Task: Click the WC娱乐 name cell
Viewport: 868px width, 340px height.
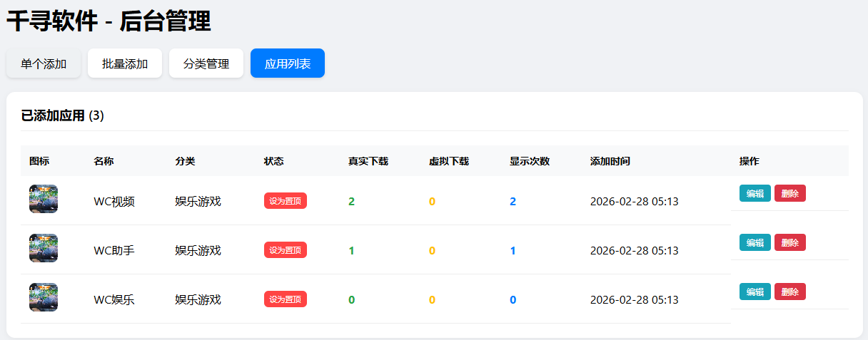Action: (x=114, y=299)
